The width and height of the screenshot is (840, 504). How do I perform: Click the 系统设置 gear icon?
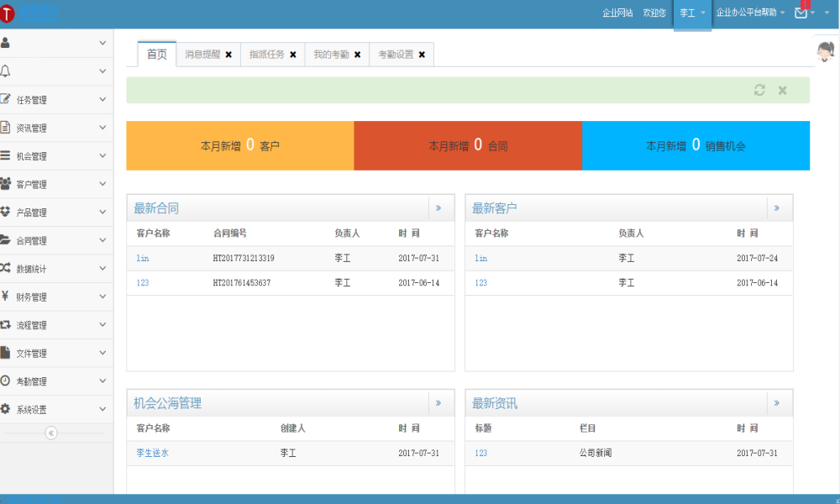5,409
